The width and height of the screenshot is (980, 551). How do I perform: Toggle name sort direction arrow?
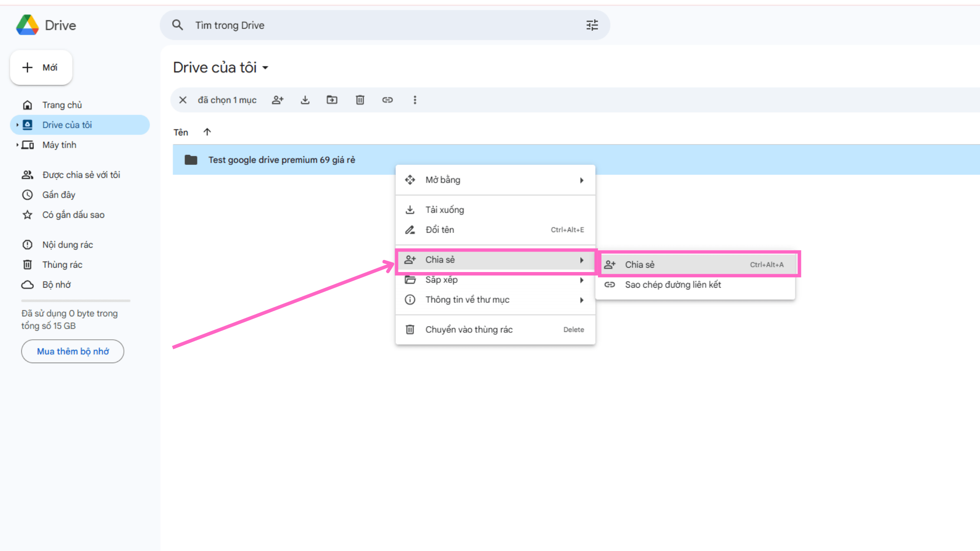tap(207, 132)
